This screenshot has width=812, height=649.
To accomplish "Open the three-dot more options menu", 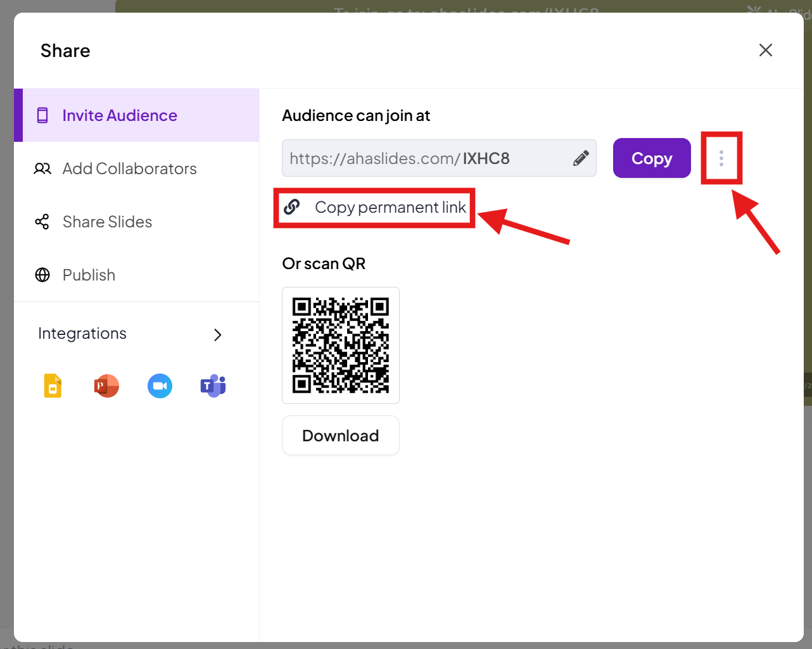I will (x=721, y=158).
